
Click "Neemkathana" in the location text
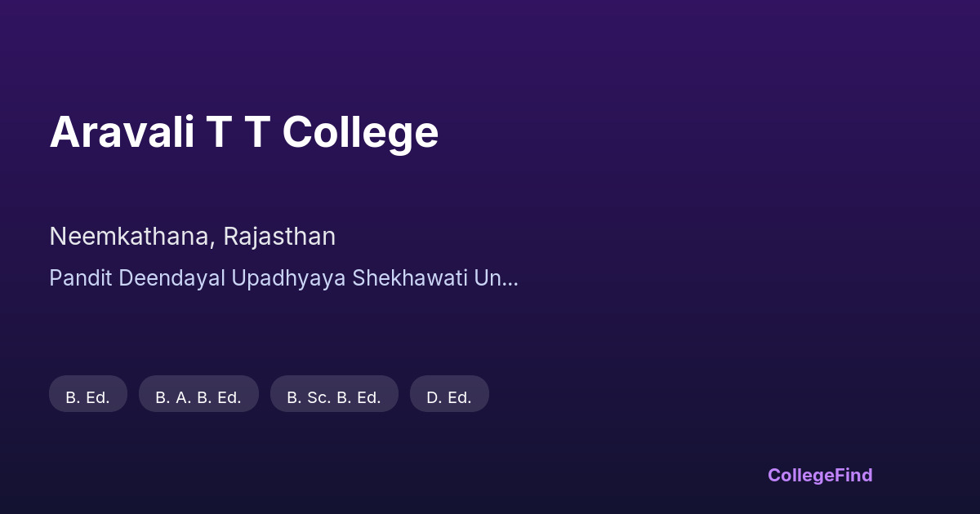click(x=132, y=237)
